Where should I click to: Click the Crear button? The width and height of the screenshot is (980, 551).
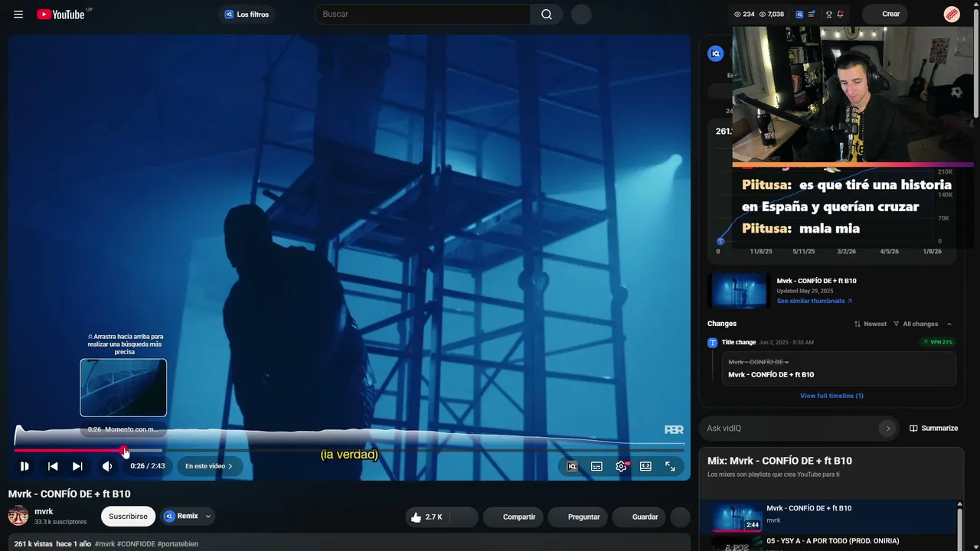886,15
